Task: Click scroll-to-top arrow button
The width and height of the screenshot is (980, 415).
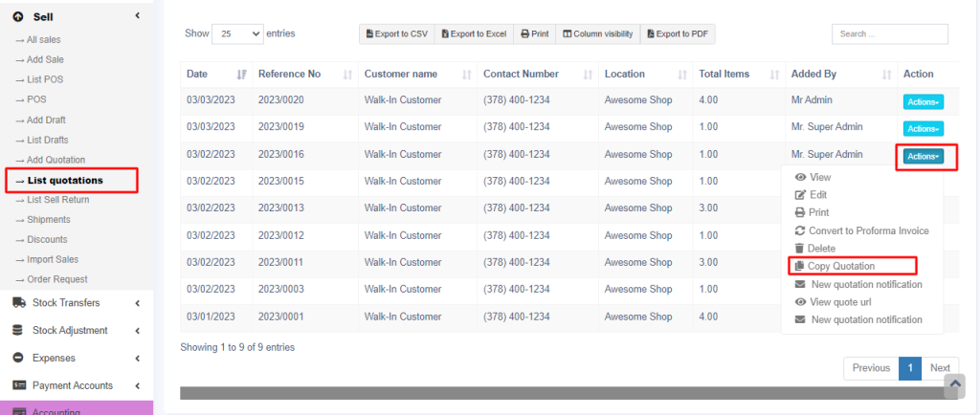Action: point(953,384)
